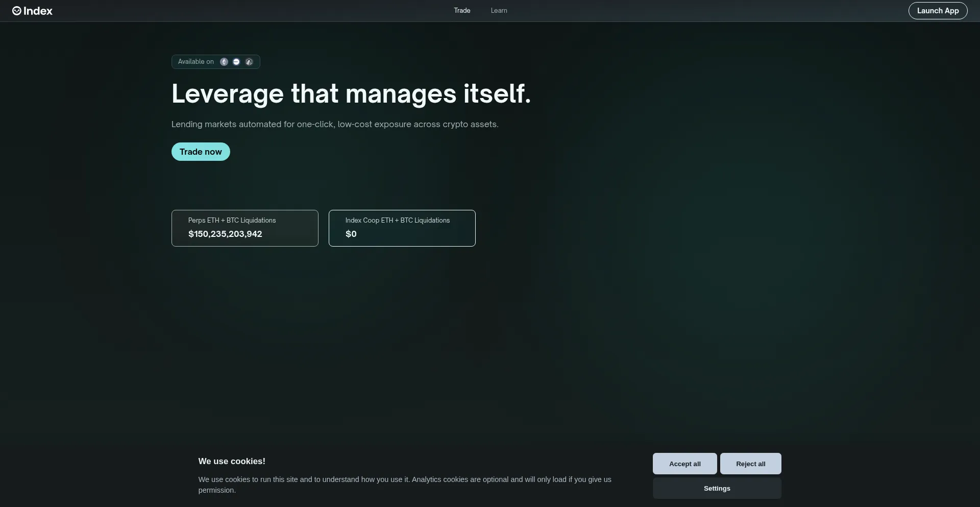Open cookie Settings

(717, 488)
